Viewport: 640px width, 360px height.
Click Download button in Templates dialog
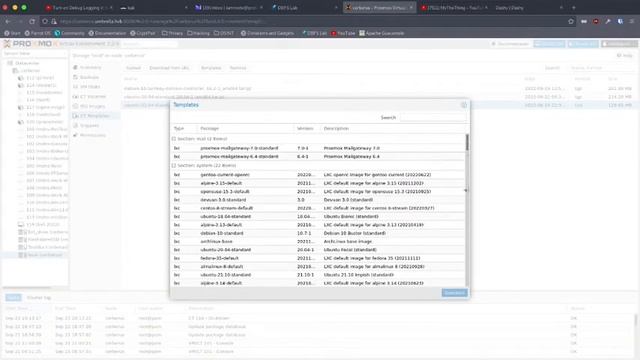[x=454, y=293]
